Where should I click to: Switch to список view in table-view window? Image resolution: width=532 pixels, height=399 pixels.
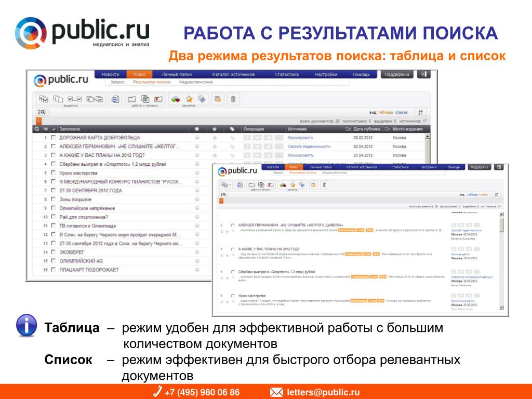pos(402,112)
